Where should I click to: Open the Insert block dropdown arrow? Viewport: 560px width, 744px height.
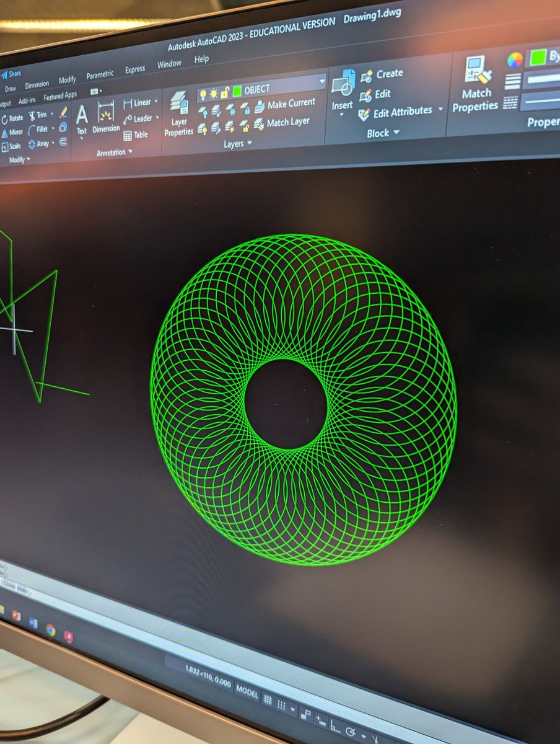click(341, 115)
